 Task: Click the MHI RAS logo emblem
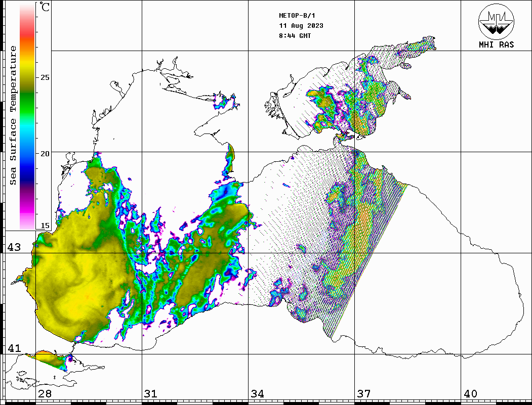pyautogui.click(x=496, y=21)
